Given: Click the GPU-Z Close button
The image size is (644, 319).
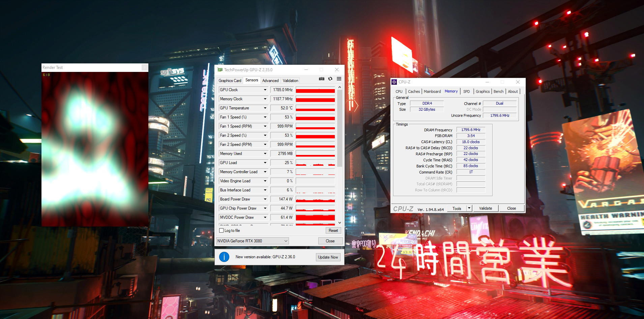Looking at the screenshot, I should click(330, 241).
